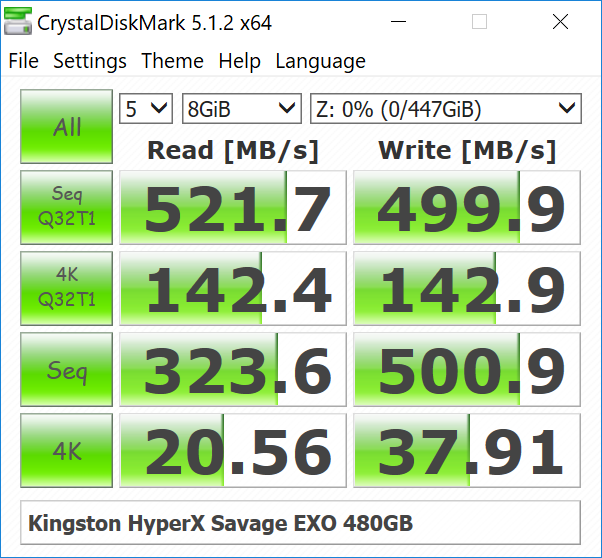Image resolution: width=602 pixels, height=558 pixels.
Task: Edit the Kingston HyperX Savage EXO comment field
Action: (x=300, y=523)
